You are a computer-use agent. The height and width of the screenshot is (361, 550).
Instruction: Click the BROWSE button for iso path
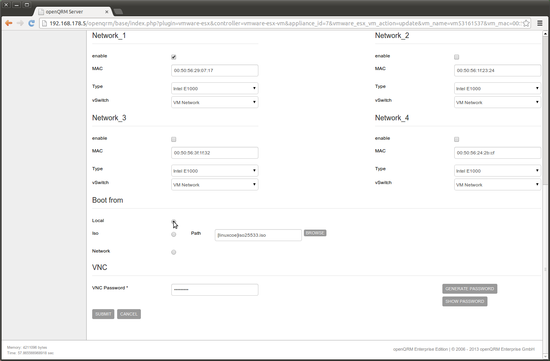tap(315, 233)
